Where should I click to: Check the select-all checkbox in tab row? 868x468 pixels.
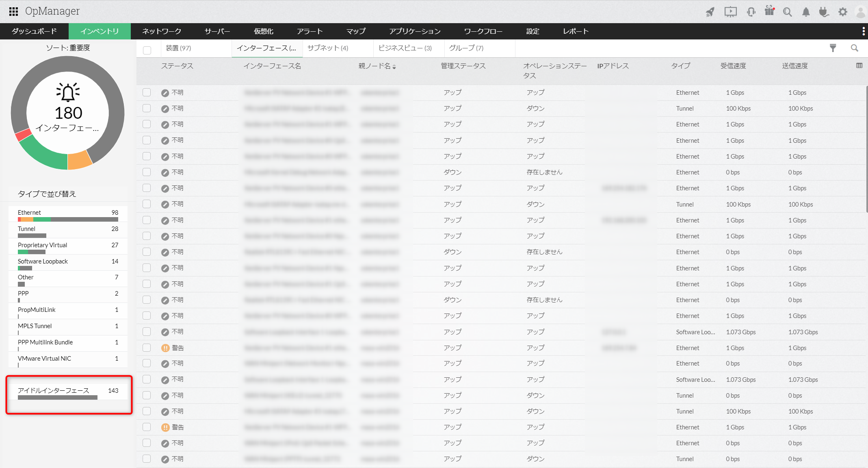(x=147, y=50)
